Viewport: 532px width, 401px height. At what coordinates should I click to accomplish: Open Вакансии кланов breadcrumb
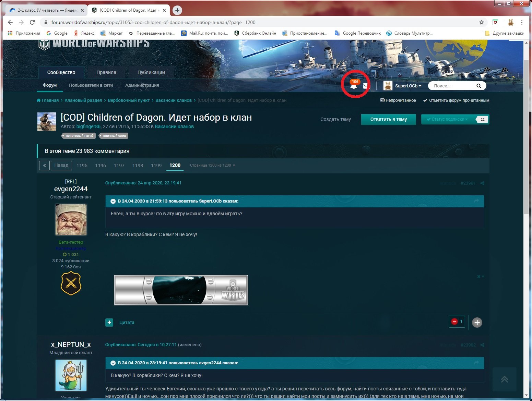coord(174,100)
